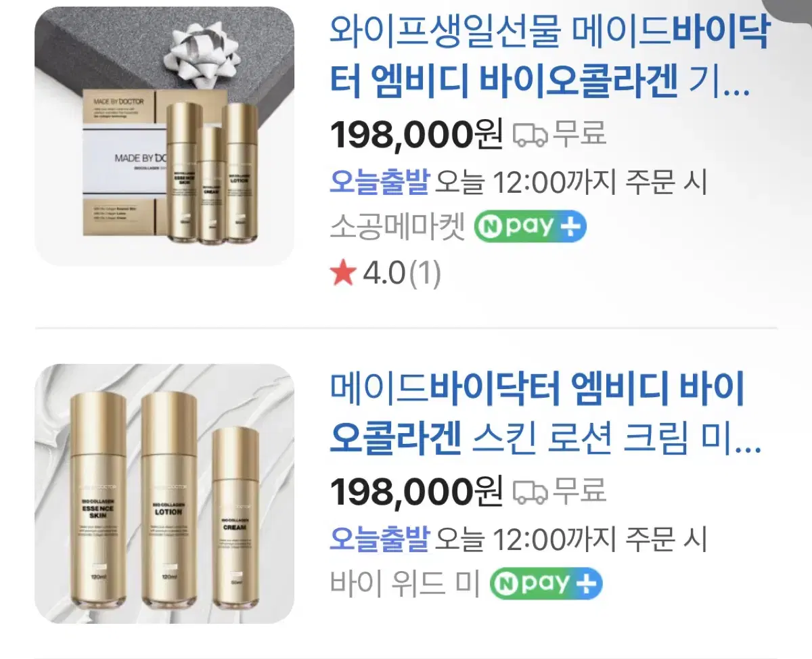Open the 와이프생일선물 메이드바이닥터 product title

click(549, 60)
